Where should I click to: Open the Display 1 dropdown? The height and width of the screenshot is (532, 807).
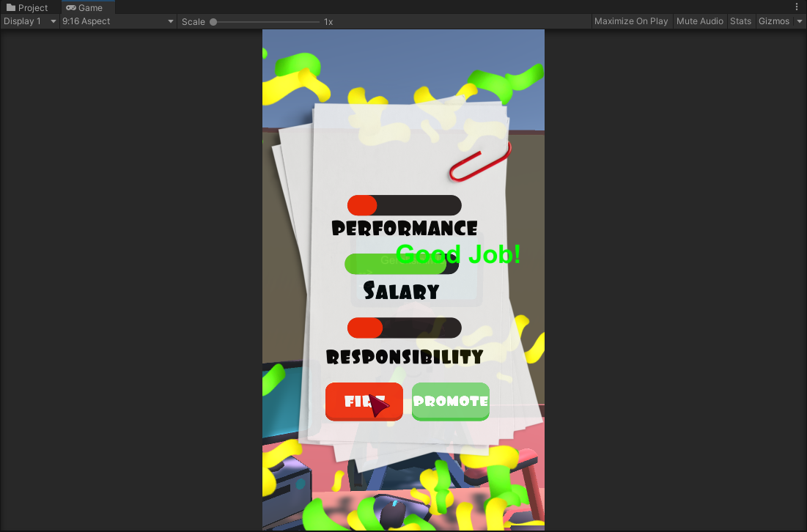pos(29,21)
